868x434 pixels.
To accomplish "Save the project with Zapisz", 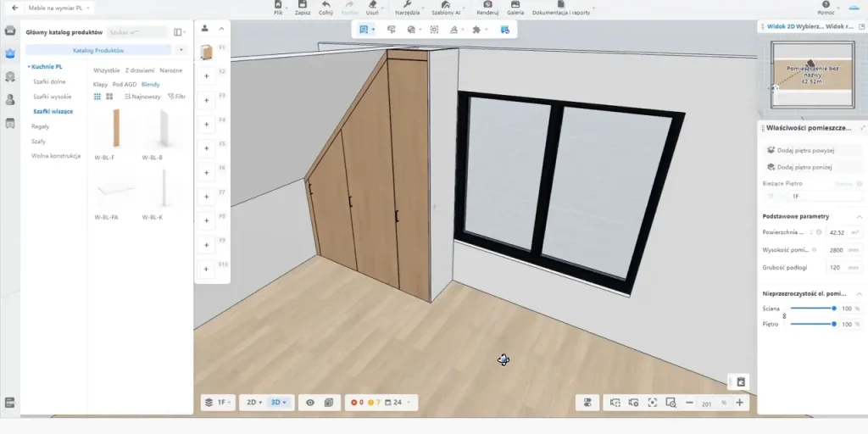I will [x=303, y=8].
